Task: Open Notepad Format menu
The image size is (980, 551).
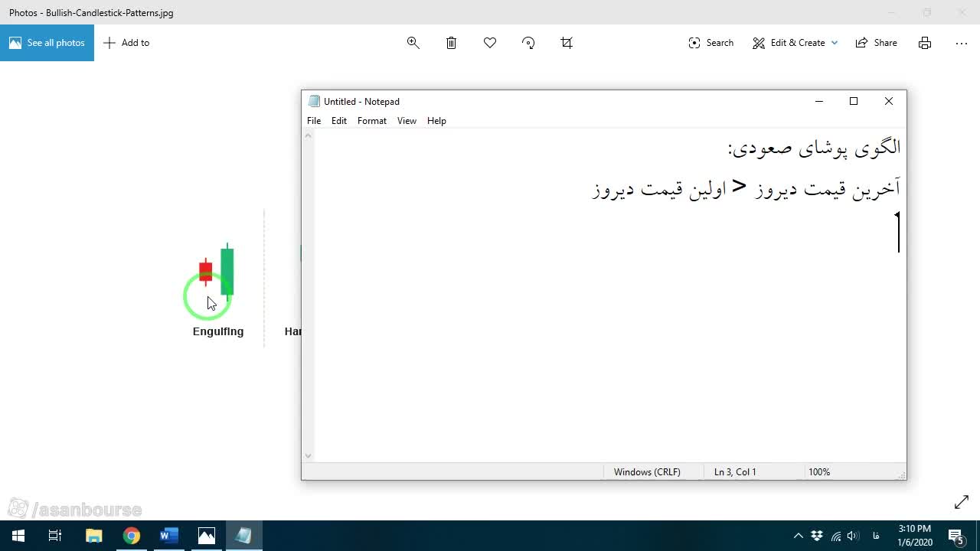Action: [x=372, y=121]
